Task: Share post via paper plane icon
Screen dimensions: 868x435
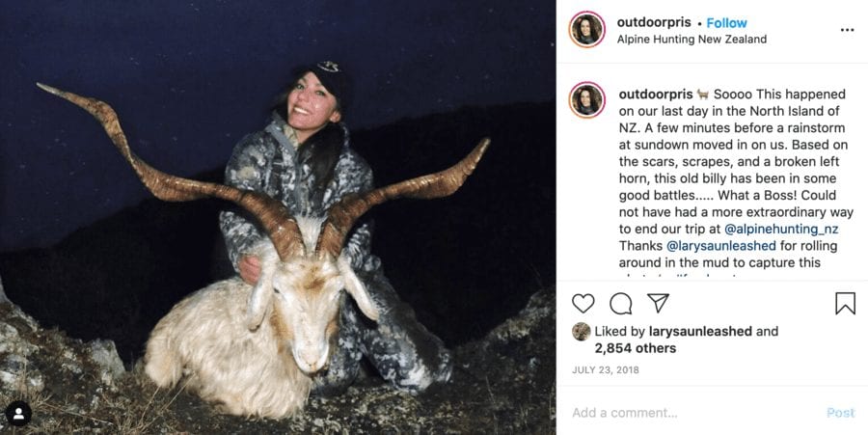Action: pyautogui.click(x=658, y=304)
